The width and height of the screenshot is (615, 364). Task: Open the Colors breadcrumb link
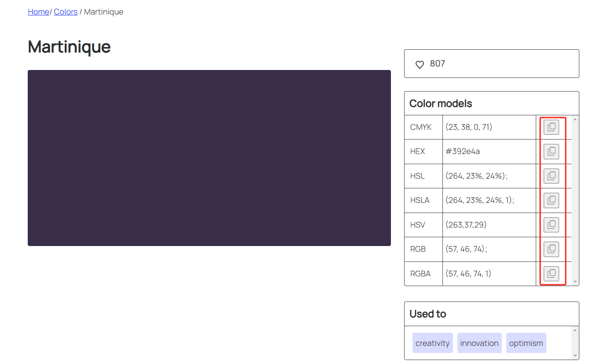pos(66,12)
